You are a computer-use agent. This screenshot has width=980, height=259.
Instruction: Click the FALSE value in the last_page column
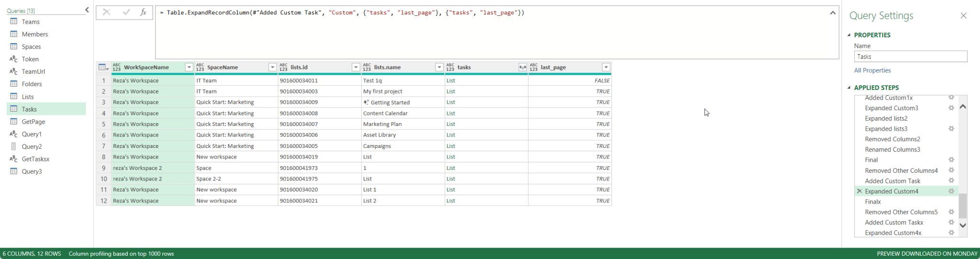tap(602, 80)
